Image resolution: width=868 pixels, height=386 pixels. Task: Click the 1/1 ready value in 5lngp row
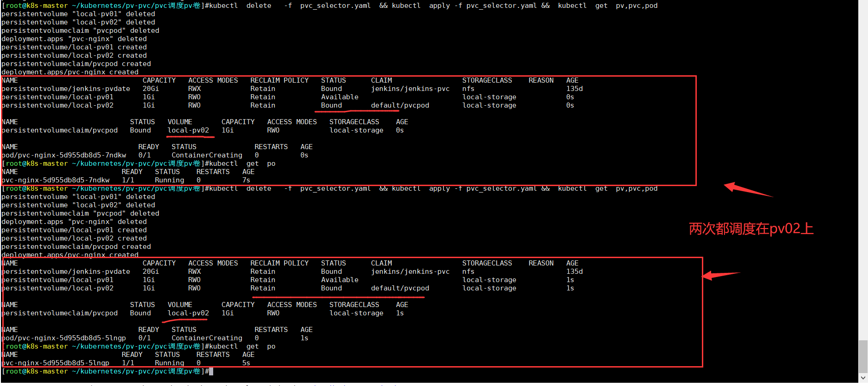pos(128,363)
